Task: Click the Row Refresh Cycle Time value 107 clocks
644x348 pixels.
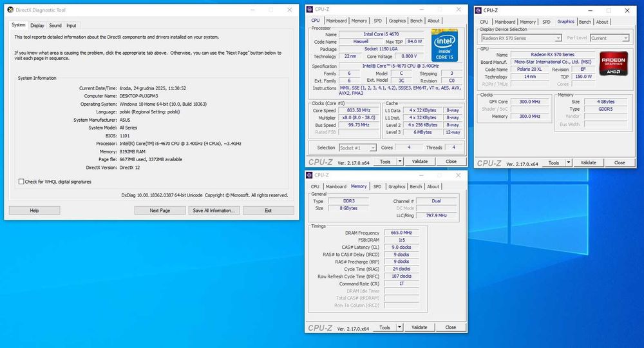Action: tap(401, 276)
